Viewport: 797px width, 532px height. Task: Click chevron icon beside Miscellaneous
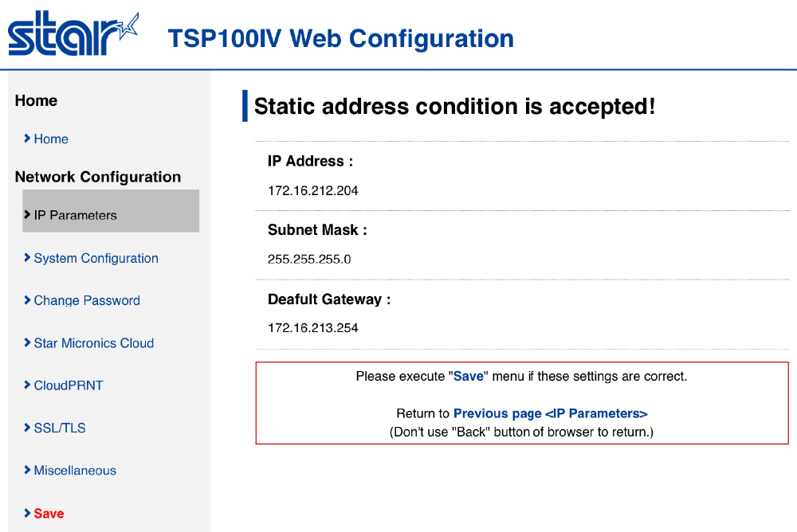[x=28, y=471]
